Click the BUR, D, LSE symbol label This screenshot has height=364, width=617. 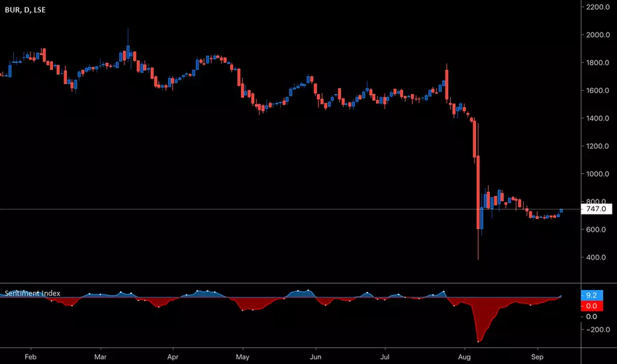coord(25,10)
